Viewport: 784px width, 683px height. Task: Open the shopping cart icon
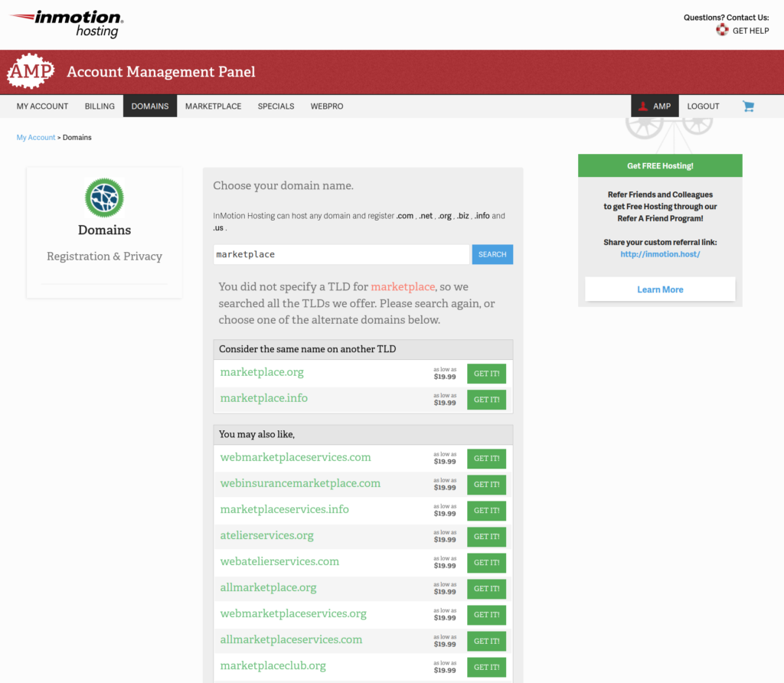(x=748, y=106)
